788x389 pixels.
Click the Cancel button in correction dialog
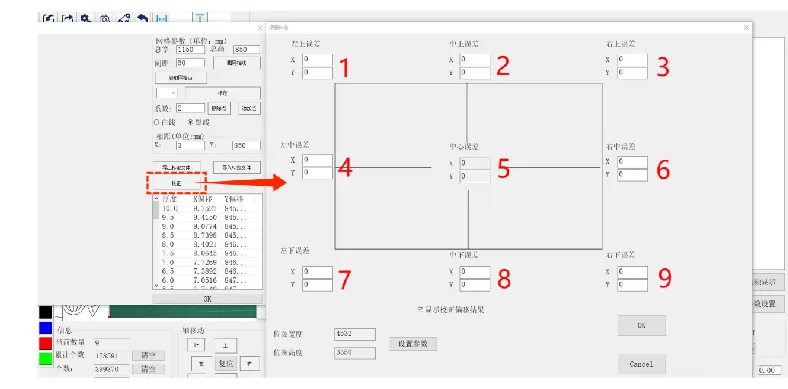click(x=642, y=364)
